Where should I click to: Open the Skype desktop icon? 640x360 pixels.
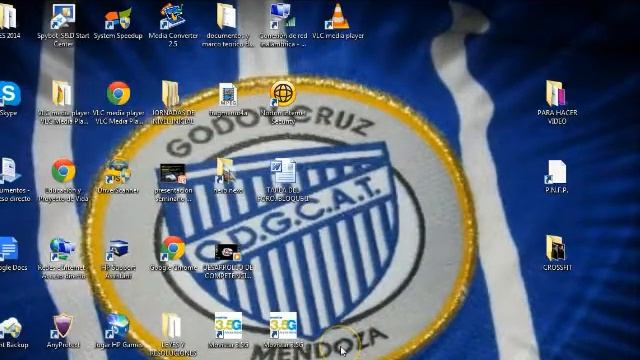[9, 95]
